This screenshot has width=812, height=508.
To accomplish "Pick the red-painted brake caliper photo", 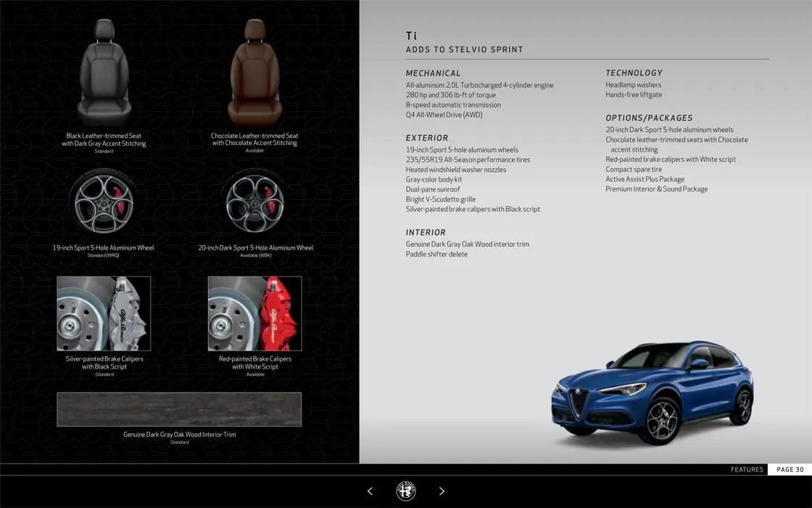I will click(x=254, y=314).
